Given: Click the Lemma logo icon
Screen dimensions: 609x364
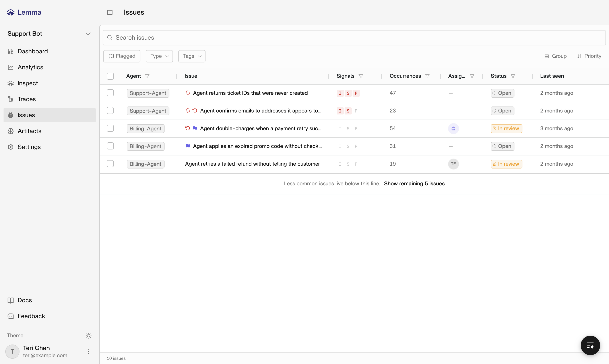Looking at the screenshot, I should 11,12.
